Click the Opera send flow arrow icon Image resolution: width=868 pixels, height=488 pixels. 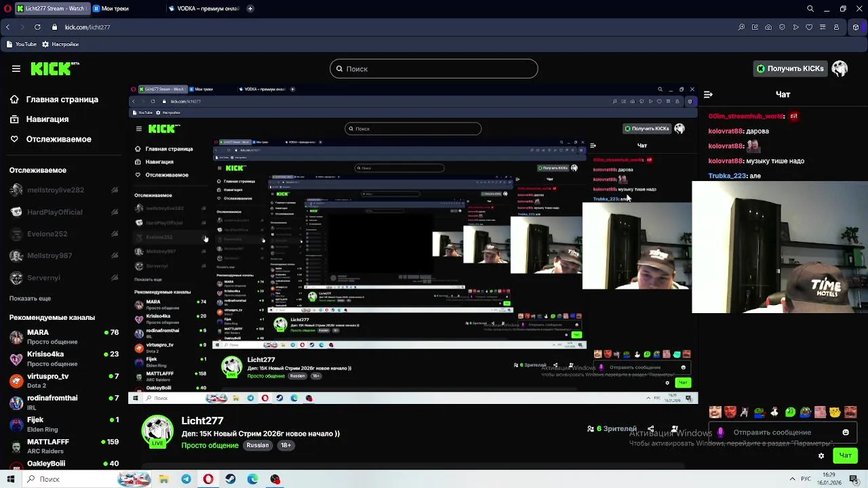(x=795, y=27)
